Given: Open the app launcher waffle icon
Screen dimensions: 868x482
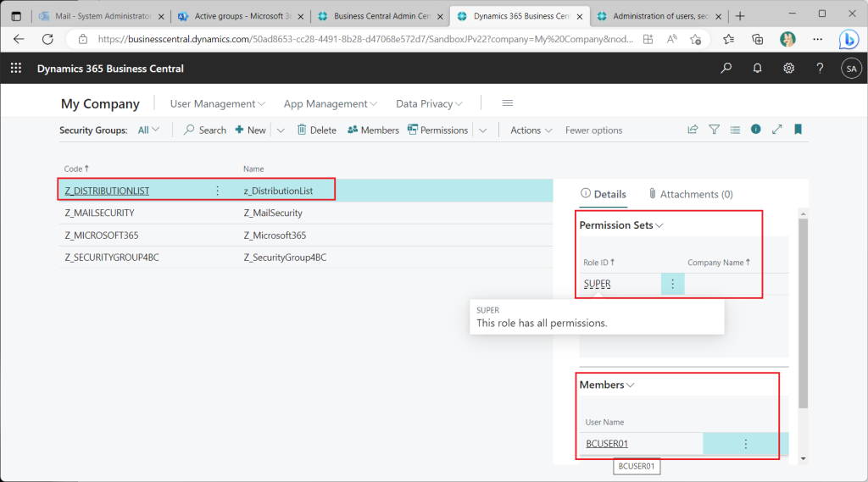Looking at the screenshot, I should [x=15, y=69].
